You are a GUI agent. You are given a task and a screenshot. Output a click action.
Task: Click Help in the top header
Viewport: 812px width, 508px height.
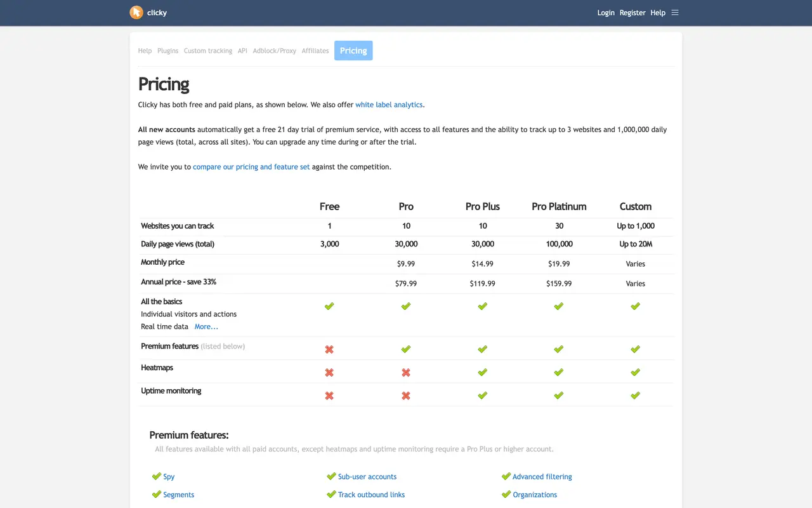(x=658, y=13)
